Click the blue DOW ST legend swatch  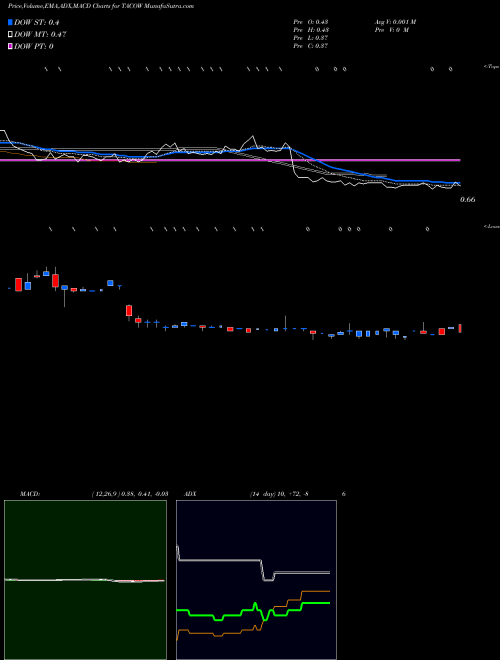tap(10, 22)
